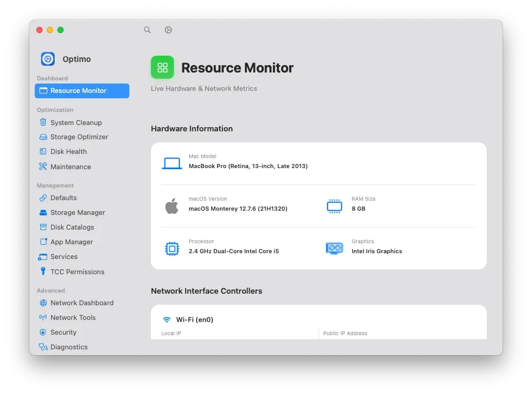Image resolution: width=532 pixels, height=394 pixels.
Task: Click the "Intel Iris Graphics" value
Action: coord(376,251)
